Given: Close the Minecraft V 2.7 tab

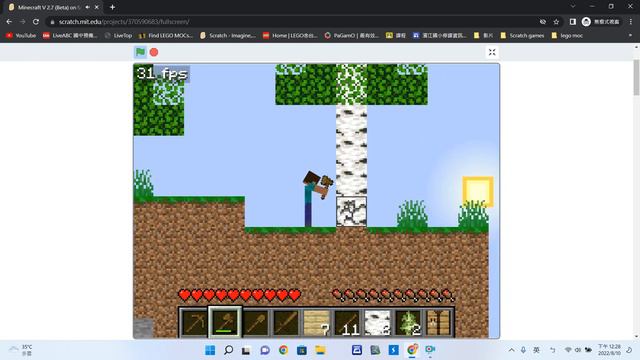Looking at the screenshot, I should (x=97, y=7).
